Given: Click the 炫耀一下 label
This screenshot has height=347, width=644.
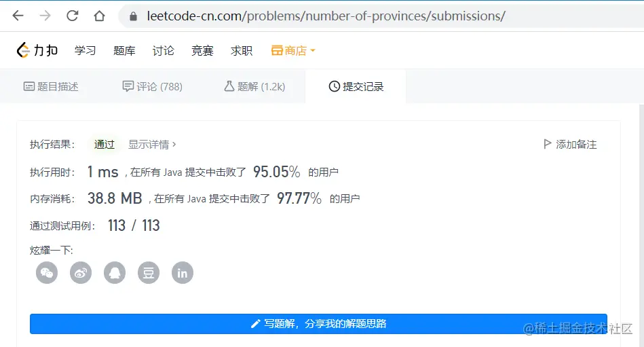Looking at the screenshot, I should 52,250.
